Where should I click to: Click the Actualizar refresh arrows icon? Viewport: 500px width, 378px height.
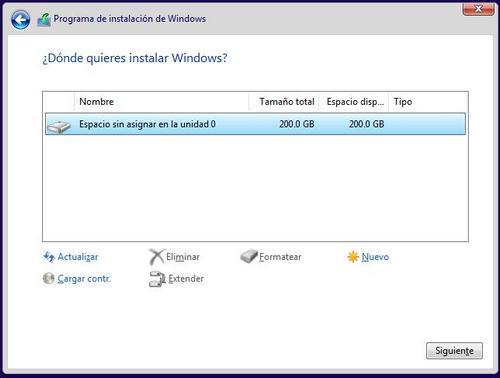click(49, 257)
